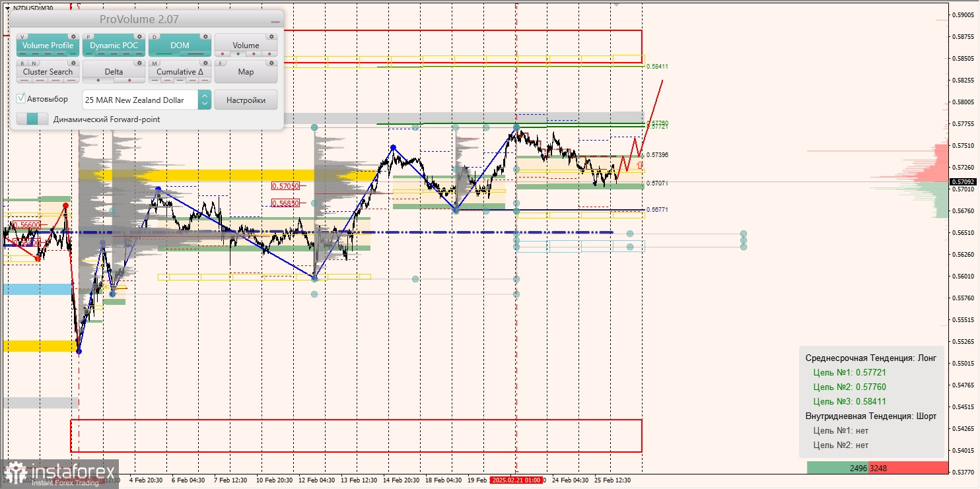Select the red 2025.02.21 01:00 time marker

(516, 480)
